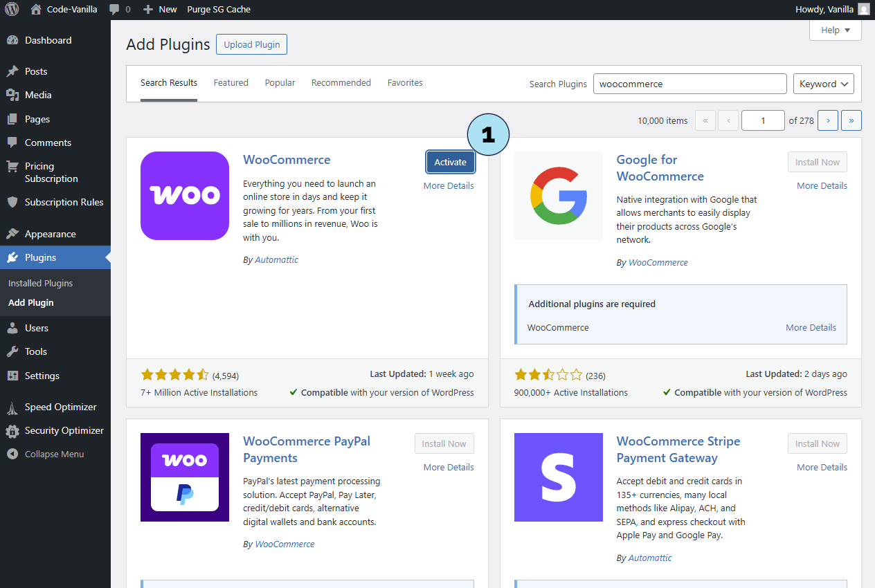Expand the Help panel dropdown
The image size is (875, 588).
click(835, 30)
